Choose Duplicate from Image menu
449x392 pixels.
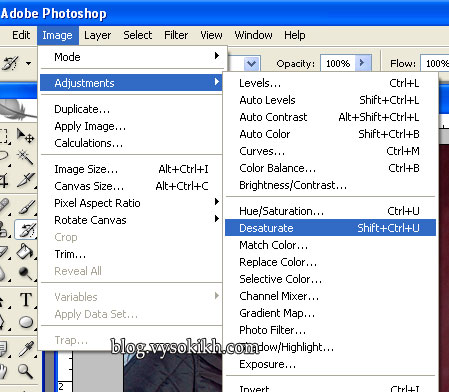(x=131, y=109)
